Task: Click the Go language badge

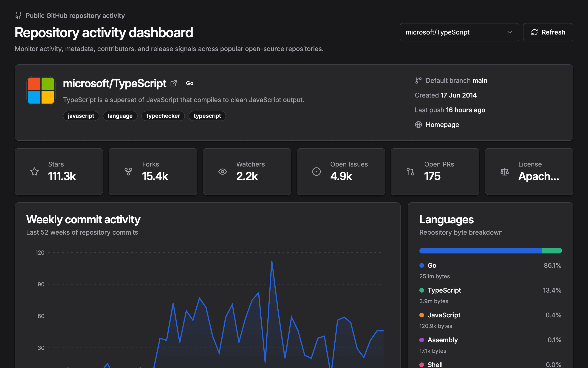Action: tap(190, 83)
